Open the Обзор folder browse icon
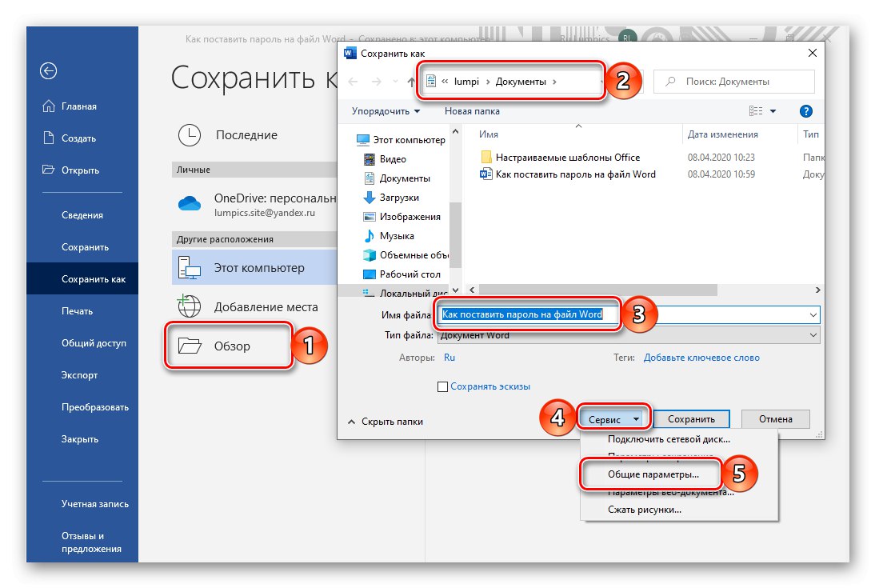This screenshot has width=875, height=588. (190, 345)
